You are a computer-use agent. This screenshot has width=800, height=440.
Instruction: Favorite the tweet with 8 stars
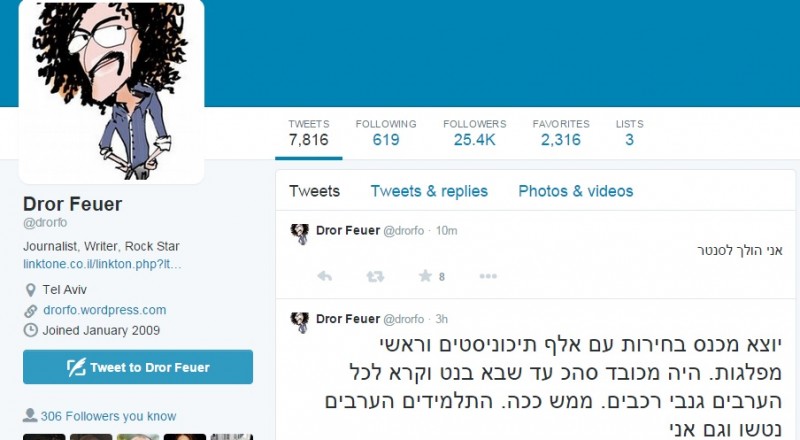[x=425, y=276]
